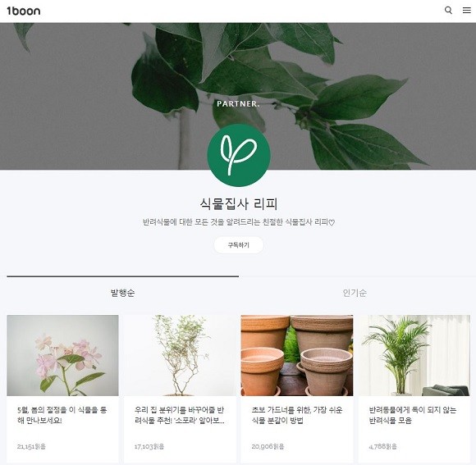Viewport: 476px width, 465px height.
Task: Open article 초보 가드너를 위한 분갈이 방법
Action: (x=297, y=415)
